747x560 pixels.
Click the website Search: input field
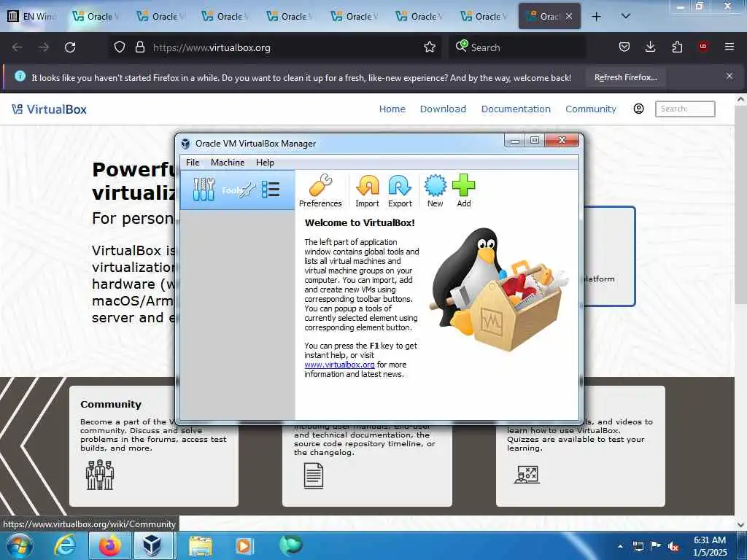point(685,109)
